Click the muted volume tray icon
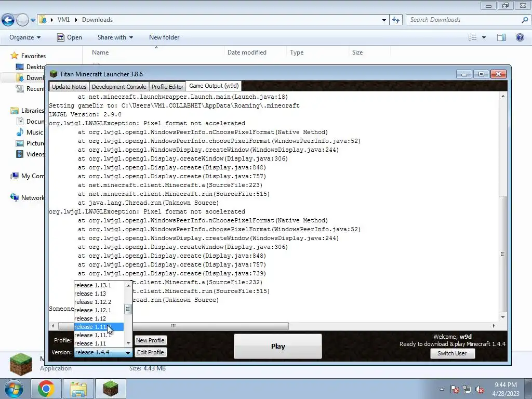This screenshot has width=532, height=399. pyautogui.click(x=480, y=390)
